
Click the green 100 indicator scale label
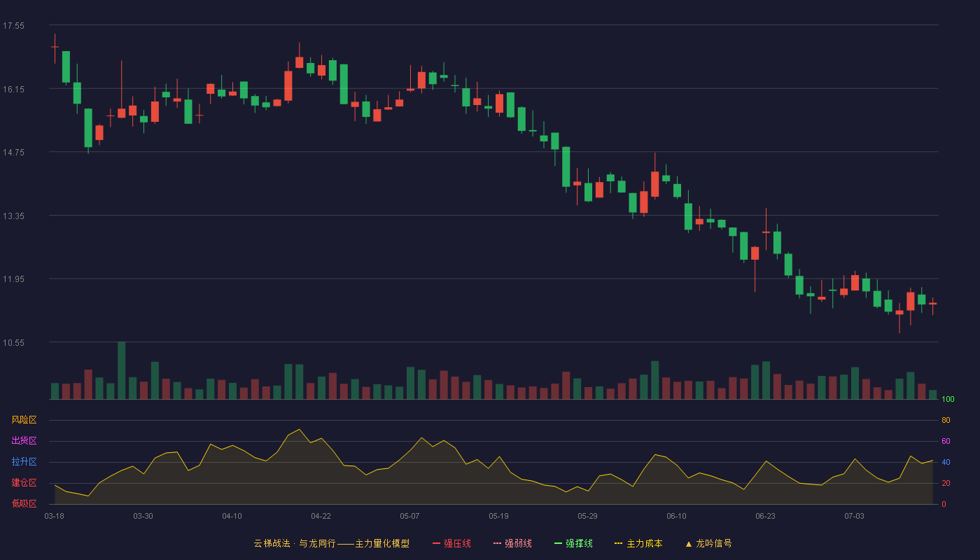click(x=948, y=400)
